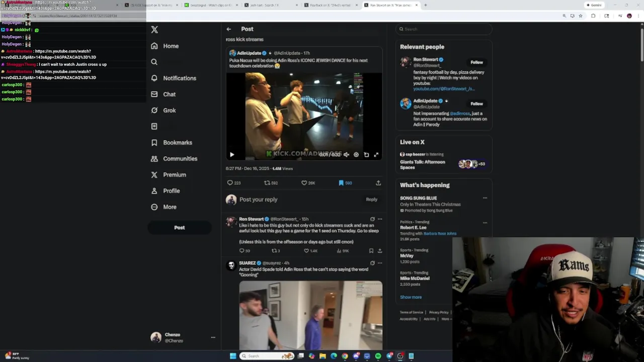Bookmark Ron Stewart's reply

pyautogui.click(x=371, y=250)
